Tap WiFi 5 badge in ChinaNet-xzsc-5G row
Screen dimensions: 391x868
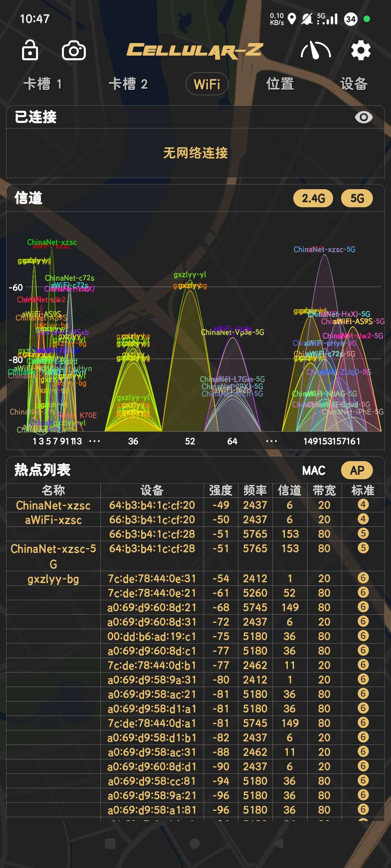coord(363,548)
